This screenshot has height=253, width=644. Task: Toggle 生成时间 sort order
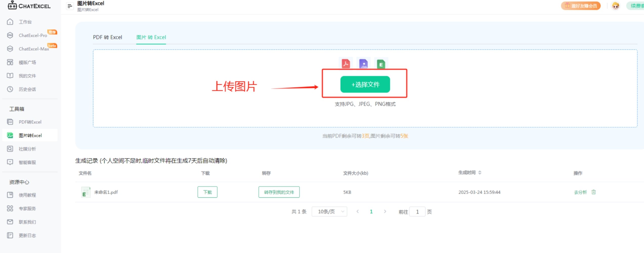pos(480,172)
